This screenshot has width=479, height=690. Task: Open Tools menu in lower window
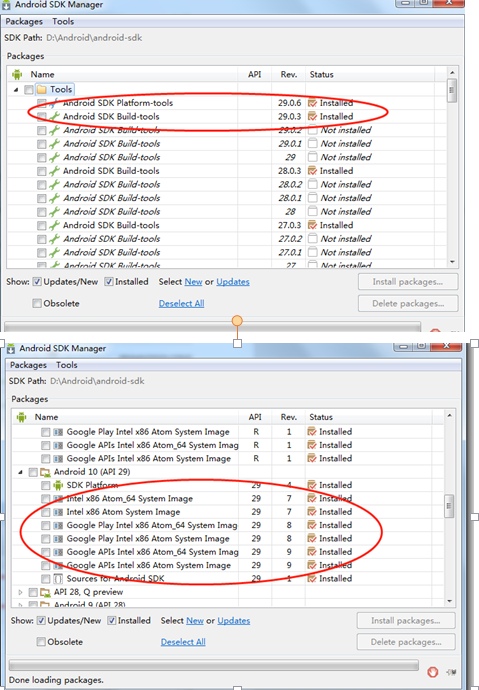click(x=67, y=365)
